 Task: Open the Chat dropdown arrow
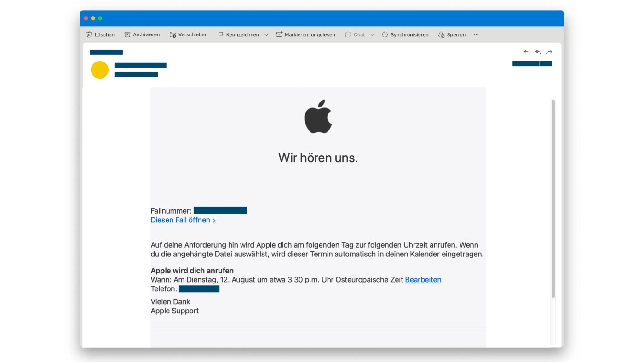372,34
